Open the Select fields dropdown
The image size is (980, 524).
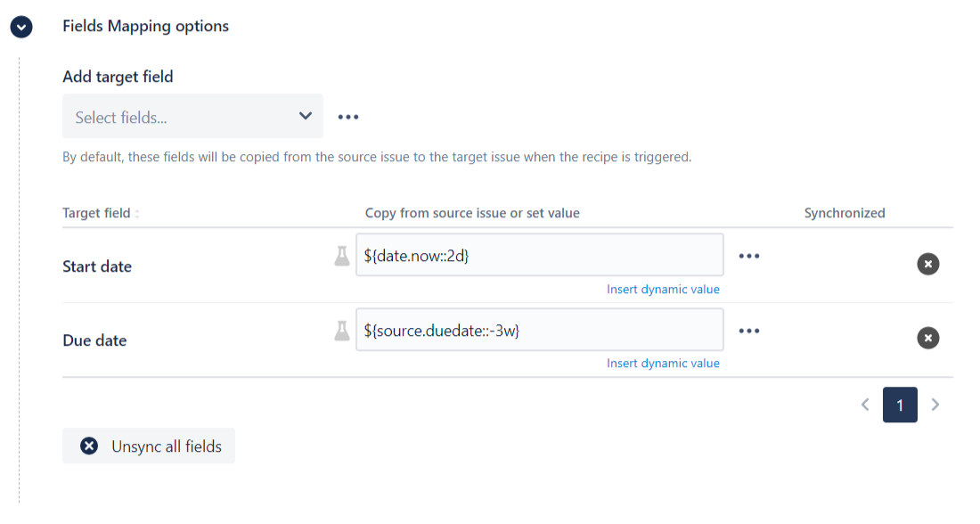(x=178, y=117)
